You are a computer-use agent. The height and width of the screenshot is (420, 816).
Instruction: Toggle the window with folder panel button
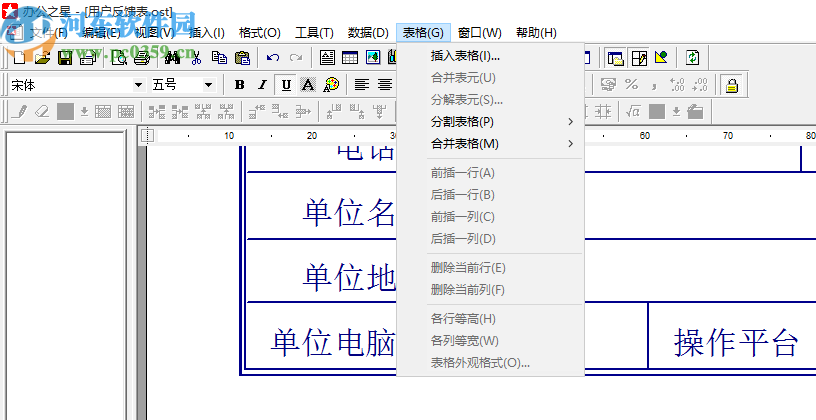click(x=616, y=58)
